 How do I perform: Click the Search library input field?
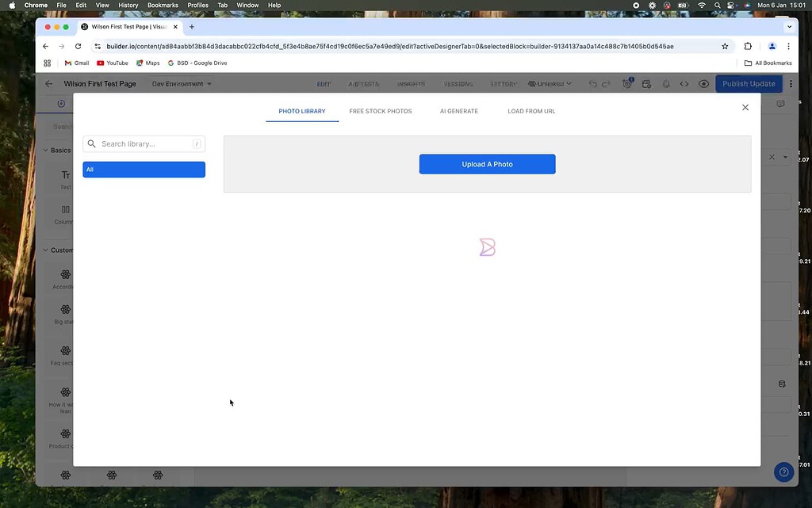143,144
